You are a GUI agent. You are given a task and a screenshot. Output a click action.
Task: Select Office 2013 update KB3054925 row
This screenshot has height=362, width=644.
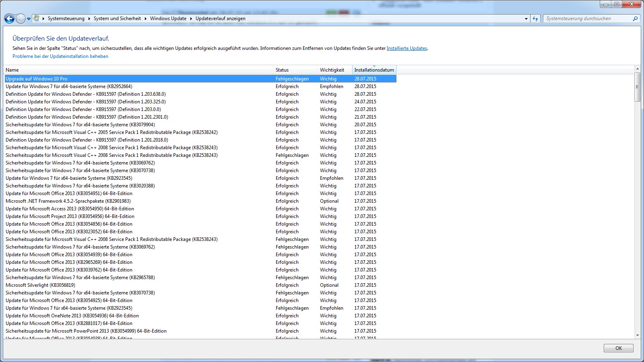click(200, 300)
